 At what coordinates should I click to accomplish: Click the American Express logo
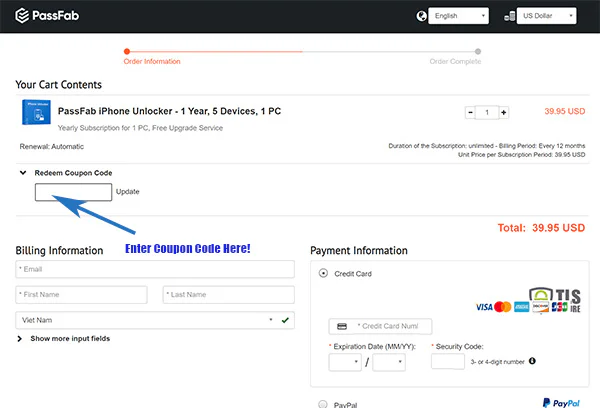coord(522,307)
